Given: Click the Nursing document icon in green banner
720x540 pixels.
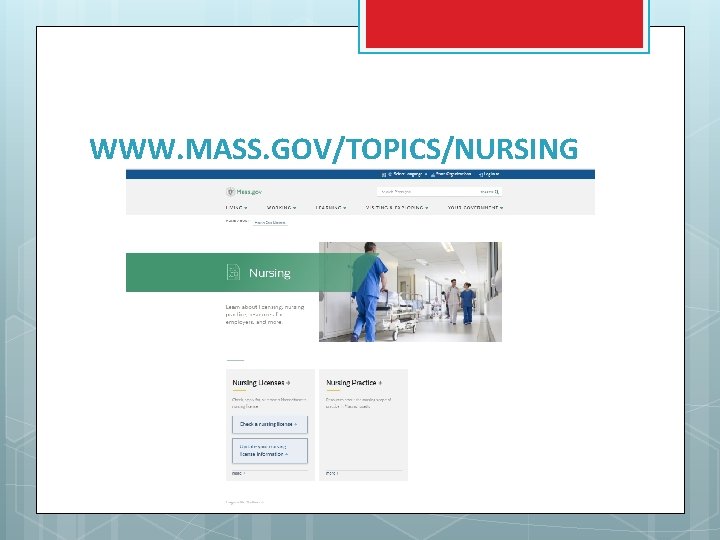Looking at the screenshot, I should (x=233, y=272).
